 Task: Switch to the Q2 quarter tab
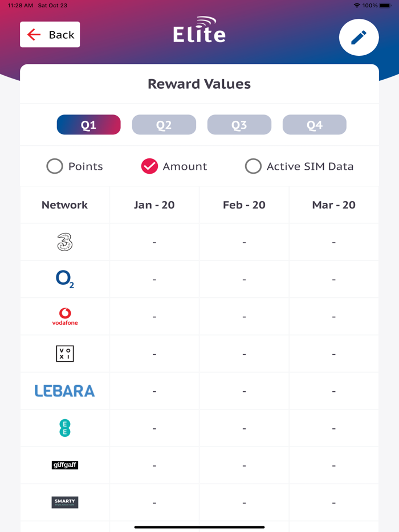[164, 124]
